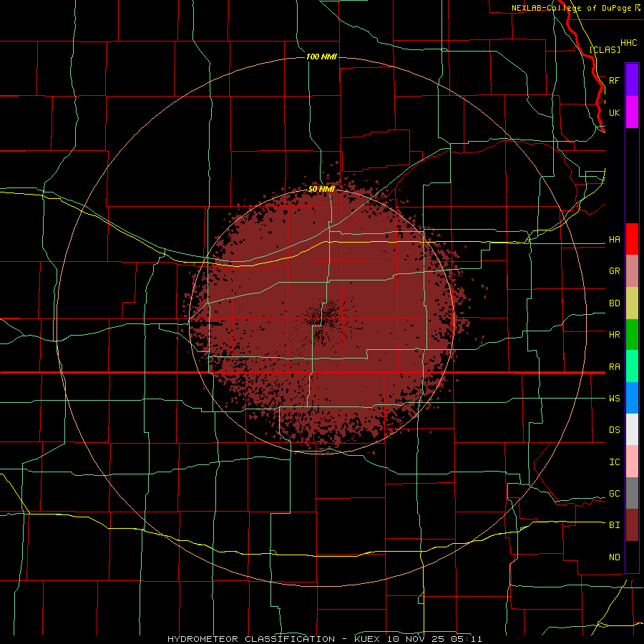Click the UK legend label
Viewport: 644px width, 644px height.
[614, 112]
